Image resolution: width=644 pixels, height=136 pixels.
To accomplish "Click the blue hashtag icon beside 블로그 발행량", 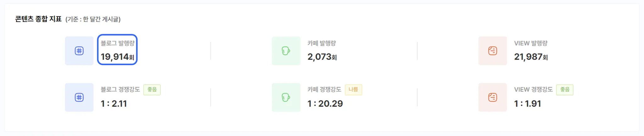I will pos(79,51).
